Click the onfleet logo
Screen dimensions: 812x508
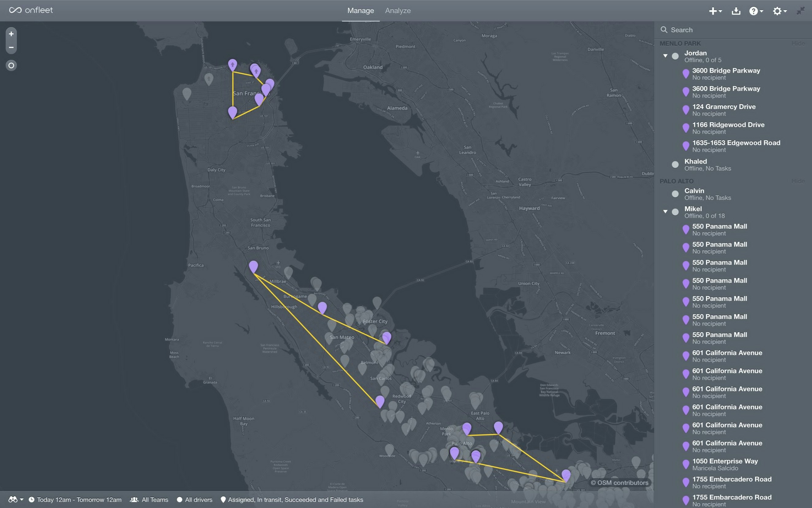[31, 10]
